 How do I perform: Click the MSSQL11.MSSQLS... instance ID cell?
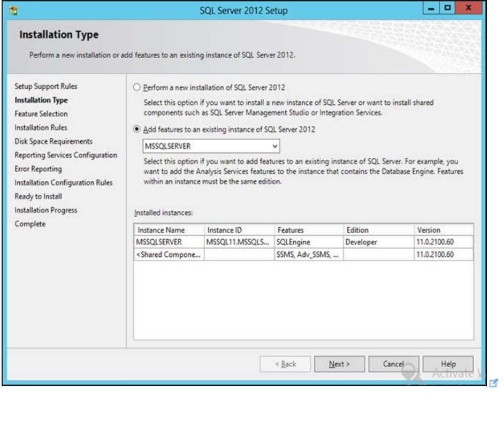(239, 242)
